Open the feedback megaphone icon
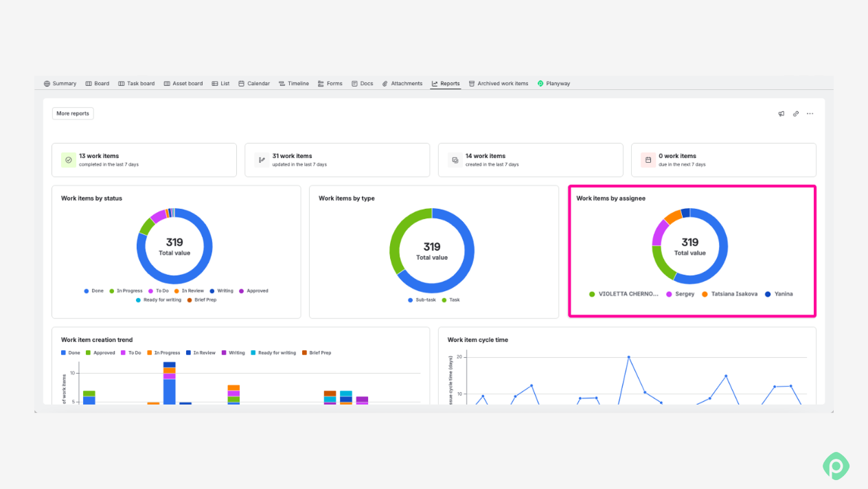Screen dimensions: 868x489 [x=781, y=114]
